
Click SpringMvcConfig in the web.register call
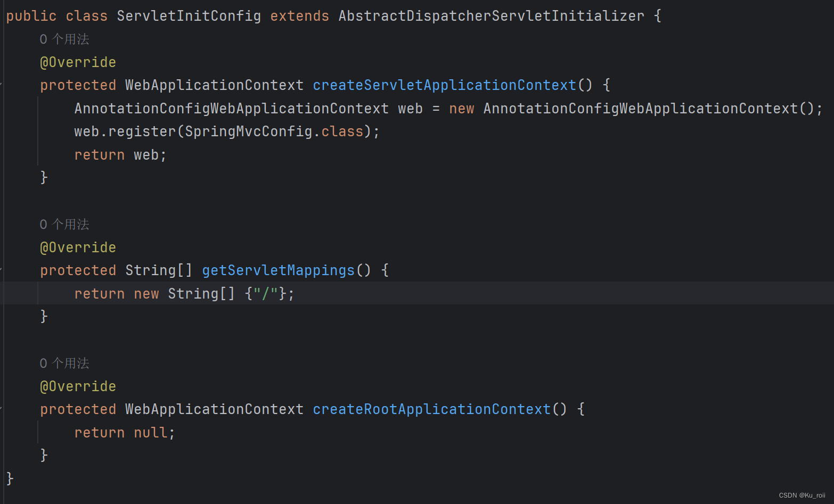(249, 131)
